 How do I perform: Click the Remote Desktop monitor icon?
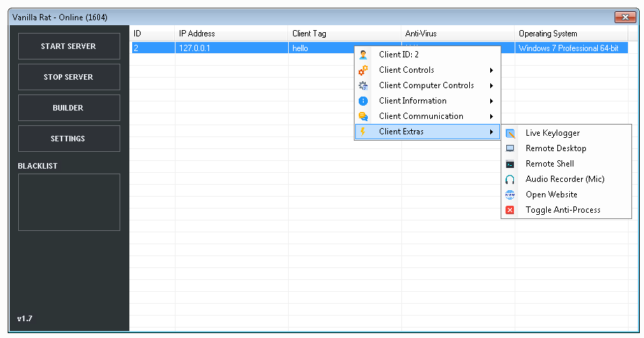(x=510, y=148)
